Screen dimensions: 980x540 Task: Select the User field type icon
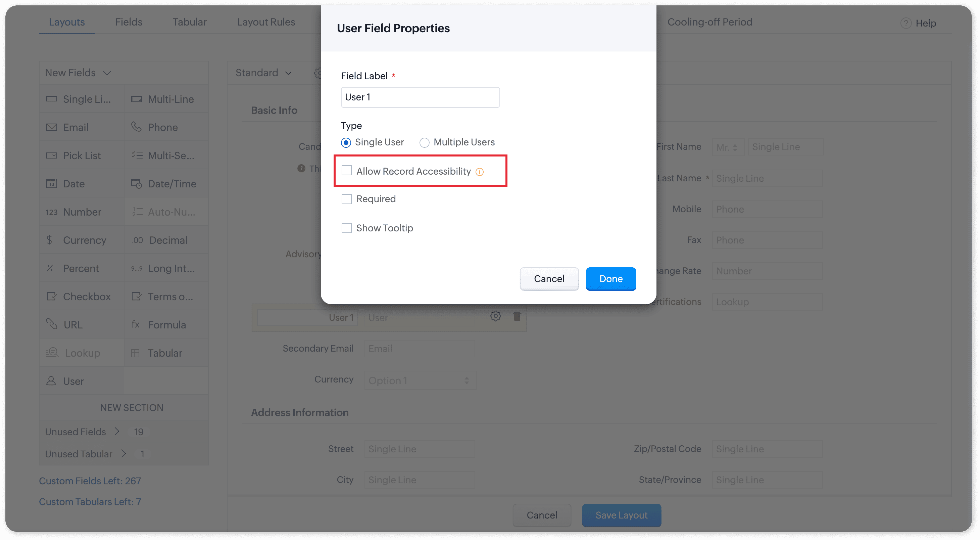point(51,381)
